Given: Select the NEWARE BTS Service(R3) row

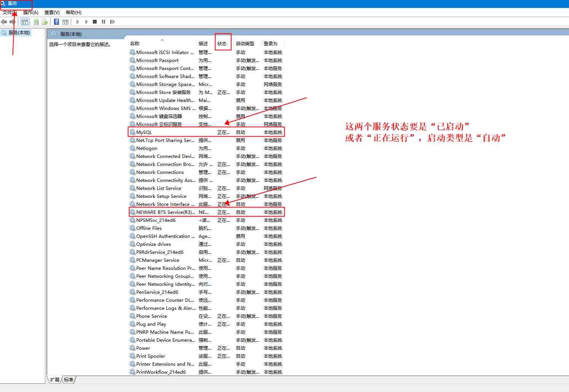Looking at the screenshot, I should pyautogui.click(x=206, y=212).
